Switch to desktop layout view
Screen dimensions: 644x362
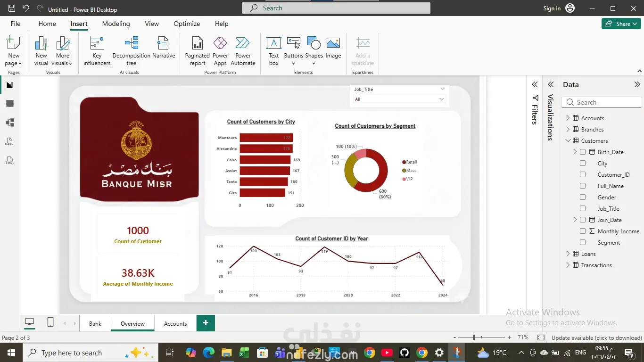click(x=29, y=322)
